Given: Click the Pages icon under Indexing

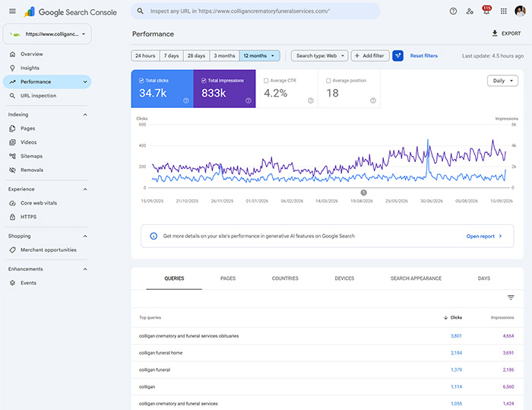Looking at the screenshot, I should pyautogui.click(x=13, y=129).
